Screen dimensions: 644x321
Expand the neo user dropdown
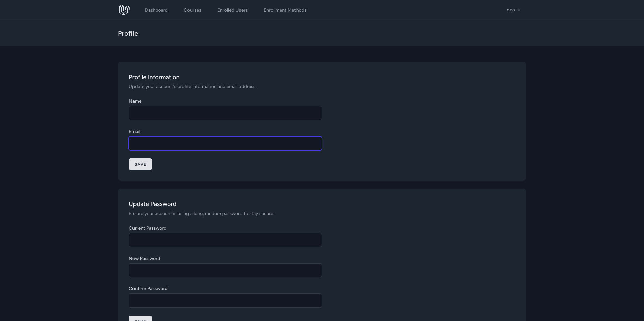514,10
